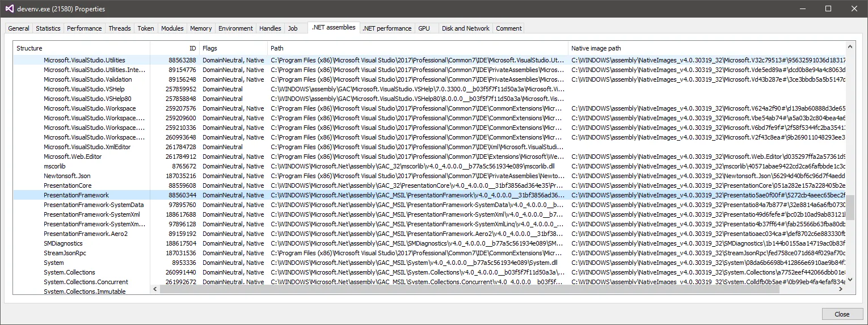The height and width of the screenshot is (325, 868).
Task: Open the Environment tab
Action: point(236,28)
